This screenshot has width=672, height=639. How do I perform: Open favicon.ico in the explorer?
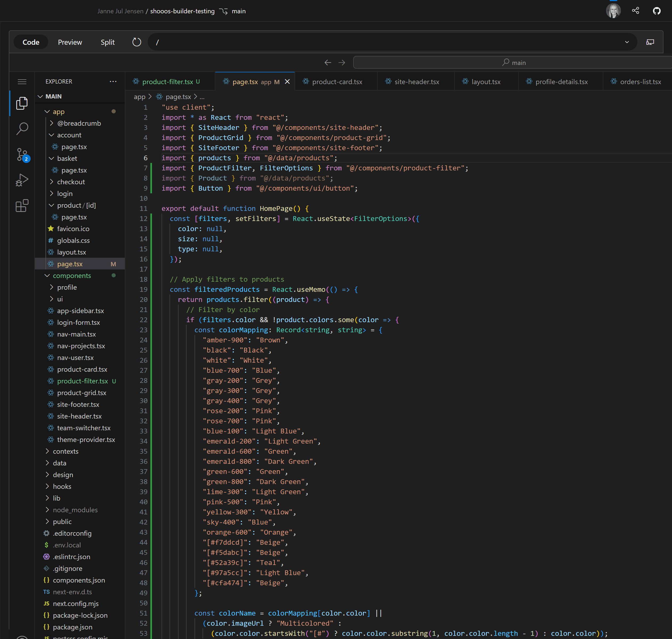pyautogui.click(x=73, y=229)
